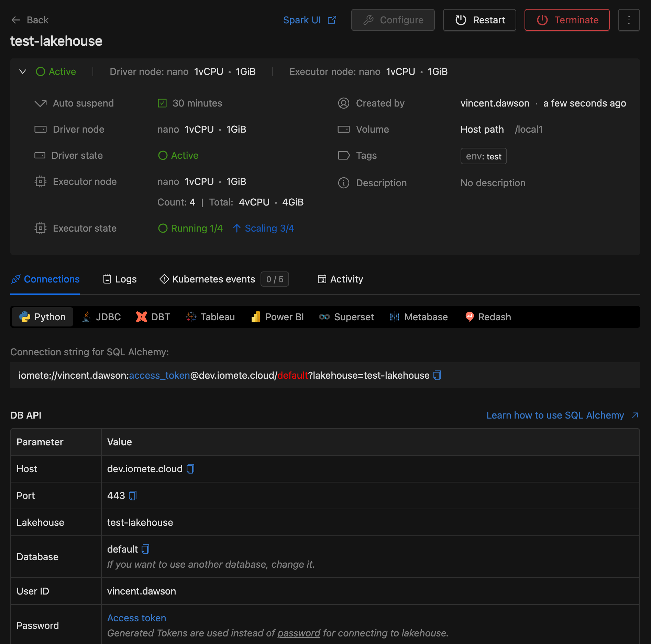Click the Spark UI external link icon
The image size is (651, 644).
coord(332,20)
